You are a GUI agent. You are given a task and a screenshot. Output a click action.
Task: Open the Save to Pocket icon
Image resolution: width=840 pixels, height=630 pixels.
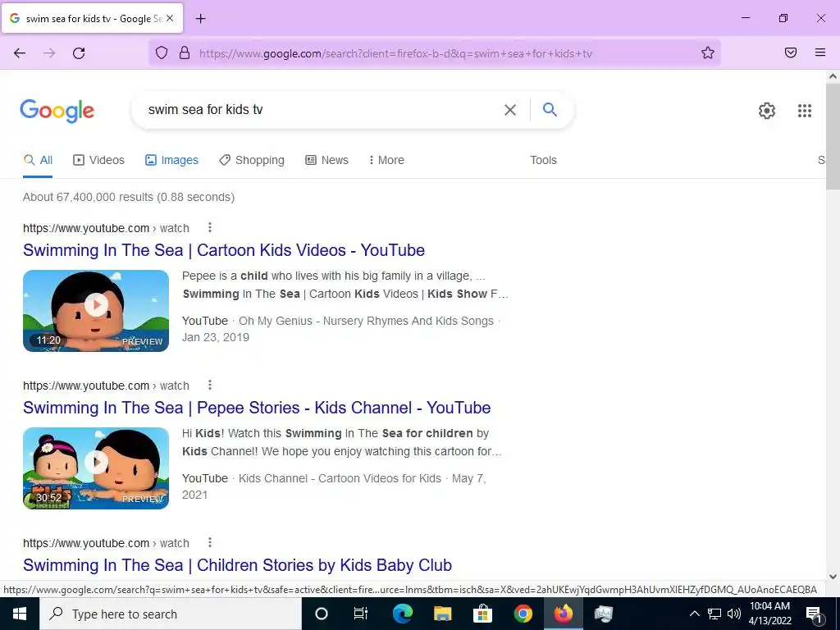coord(791,52)
